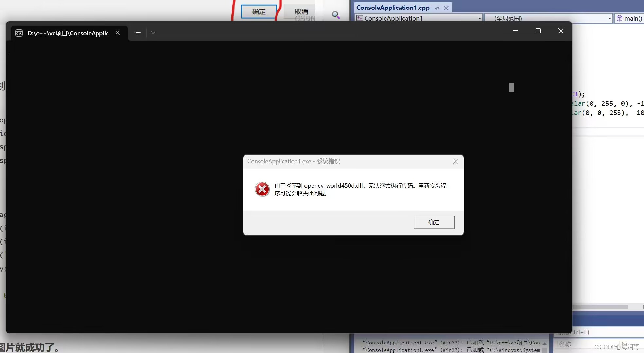Click the cube icon next to main()
This screenshot has height=353, width=644.
click(x=620, y=18)
